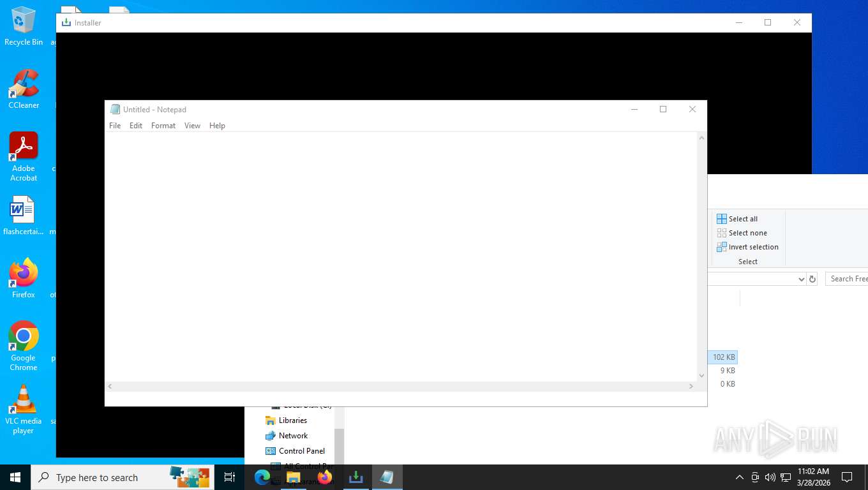868x490 pixels.
Task: Minimize the Installer window
Action: [739, 22]
